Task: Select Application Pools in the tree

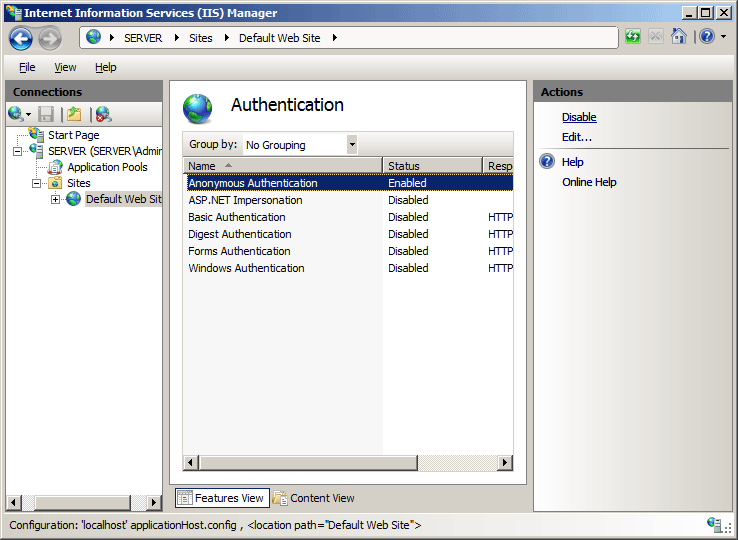Action: click(x=107, y=167)
